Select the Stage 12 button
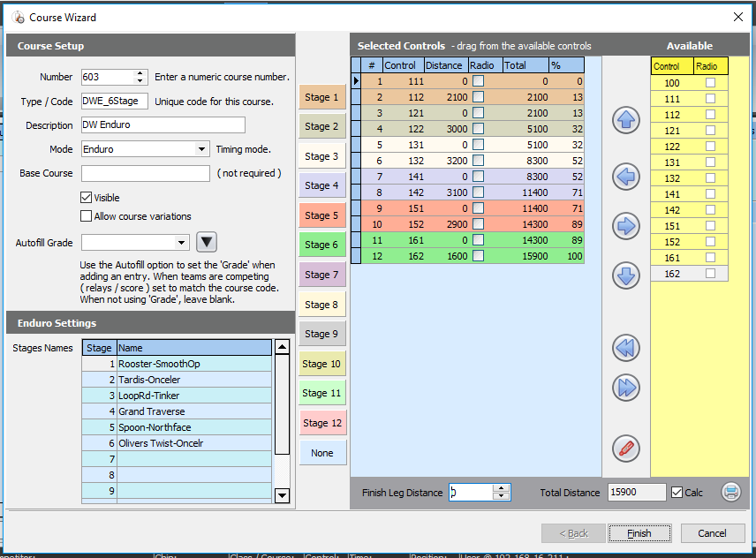This screenshot has width=756, height=558. coord(322,423)
